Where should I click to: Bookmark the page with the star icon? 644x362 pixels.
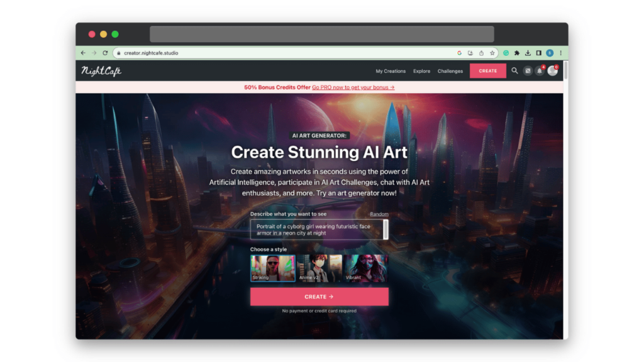493,53
